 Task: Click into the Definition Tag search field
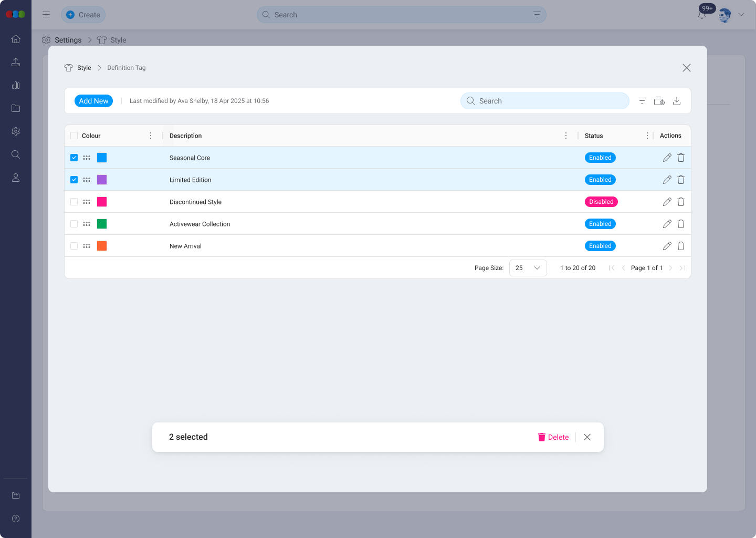pos(546,101)
